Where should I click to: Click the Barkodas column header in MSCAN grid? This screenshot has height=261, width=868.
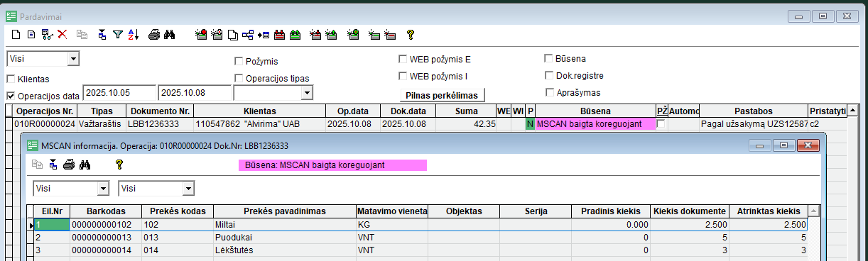click(x=106, y=211)
